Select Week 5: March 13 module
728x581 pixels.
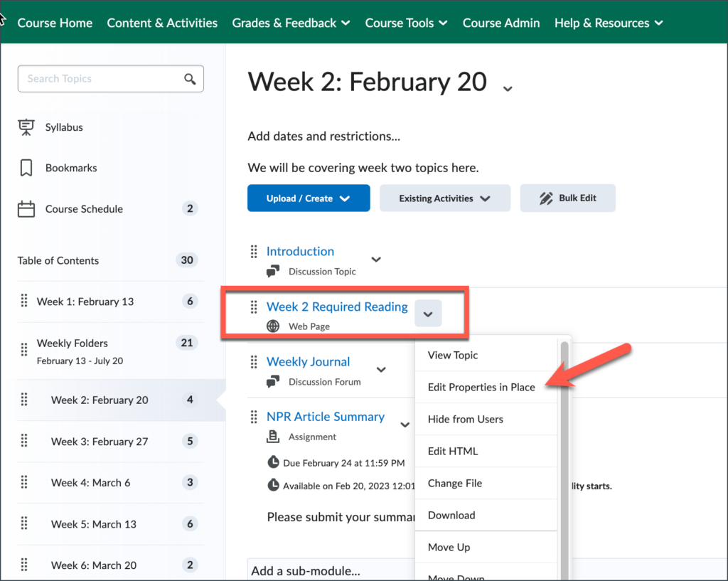tap(94, 524)
